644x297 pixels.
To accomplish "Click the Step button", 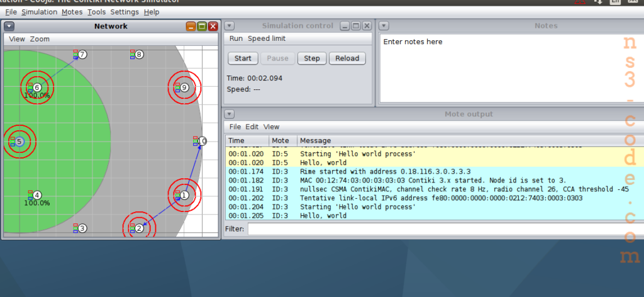I will click(x=312, y=59).
